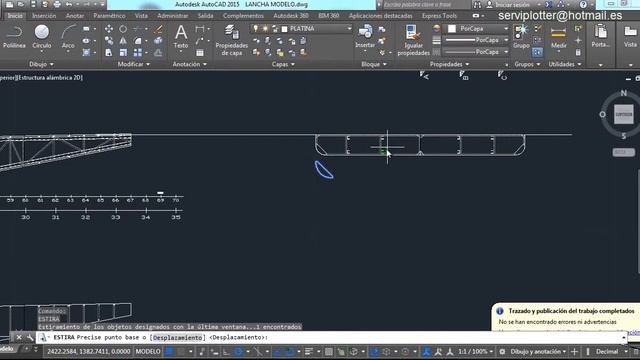This screenshot has width=640, height=360.
Task: Click the Desplazamiento option in command line
Action: click(x=178, y=338)
